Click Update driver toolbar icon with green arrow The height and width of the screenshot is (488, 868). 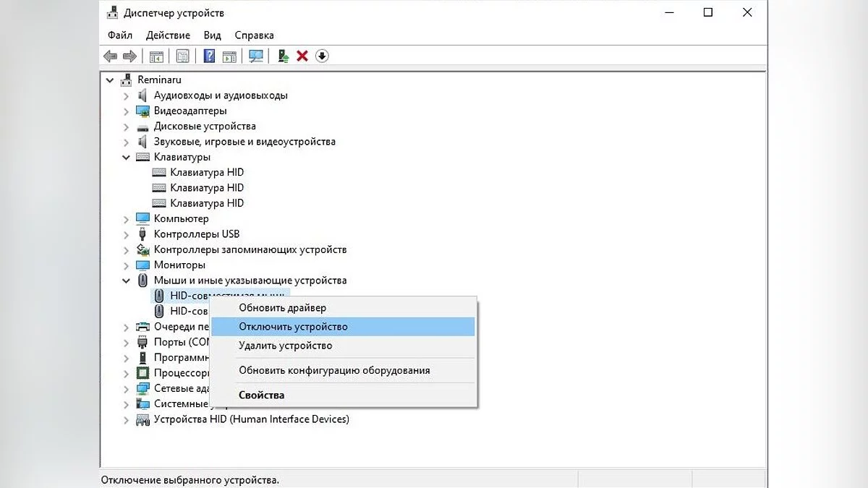284,56
